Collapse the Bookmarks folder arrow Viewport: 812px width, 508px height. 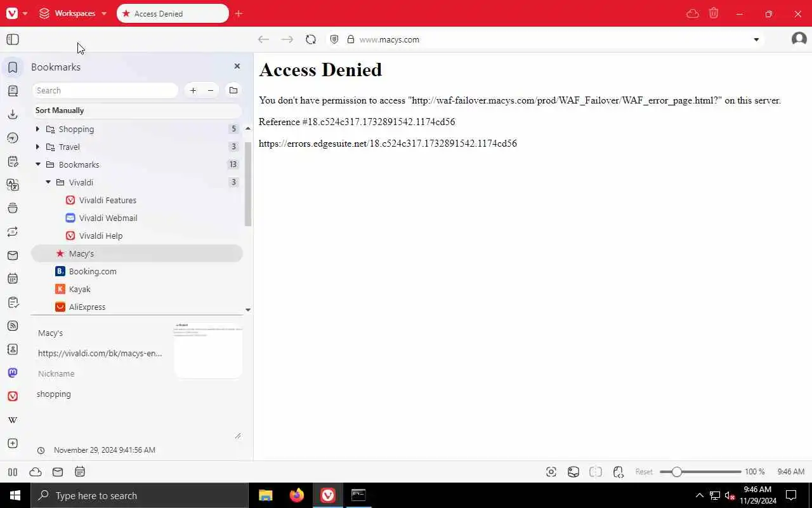pos(37,164)
